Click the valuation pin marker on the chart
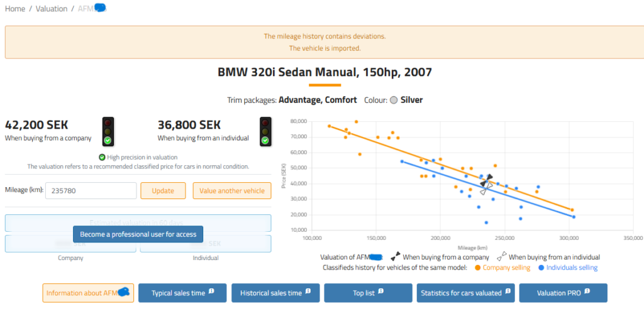This screenshot has height=309, width=644. pos(487,182)
